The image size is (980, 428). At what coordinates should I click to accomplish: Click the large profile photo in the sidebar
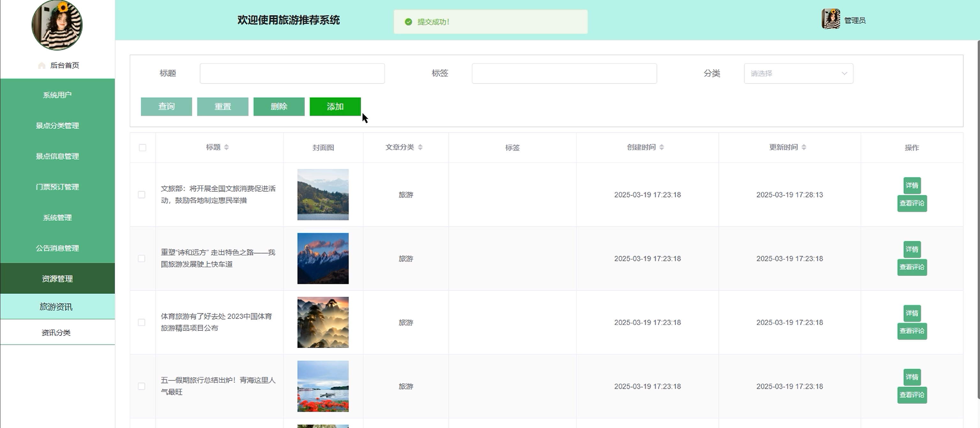pyautogui.click(x=57, y=25)
